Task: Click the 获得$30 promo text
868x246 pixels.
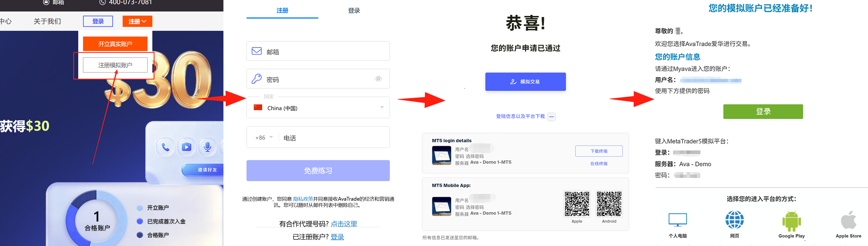Action: click(25, 126)
